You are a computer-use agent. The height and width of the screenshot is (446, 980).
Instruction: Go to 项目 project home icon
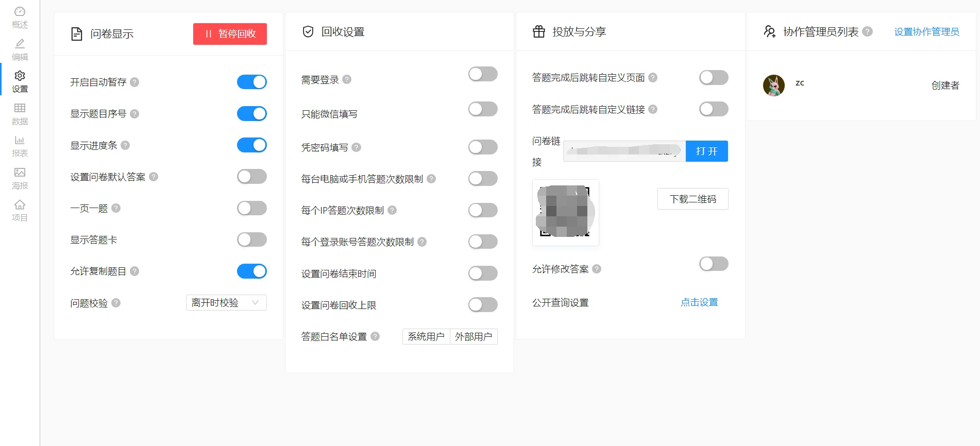20,210
